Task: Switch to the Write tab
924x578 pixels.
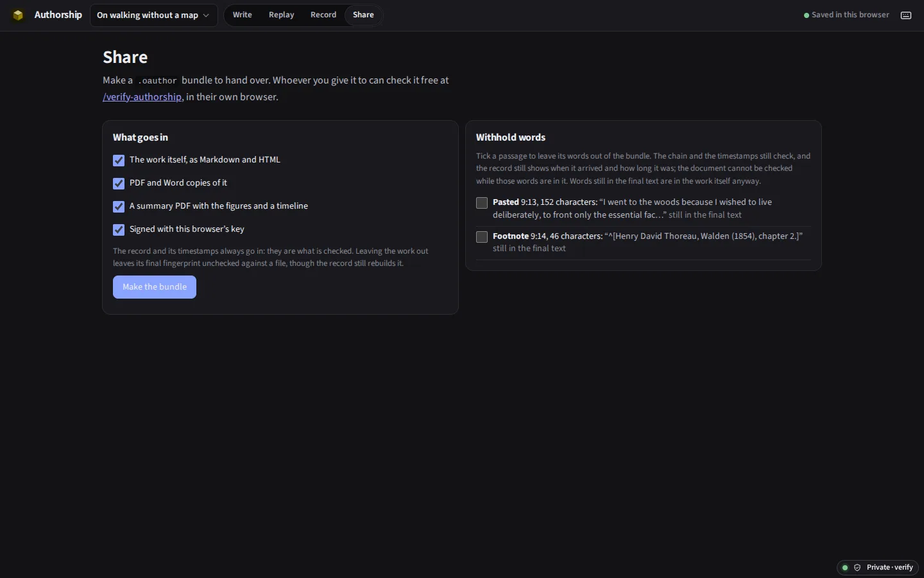Action: click(242, 15)
